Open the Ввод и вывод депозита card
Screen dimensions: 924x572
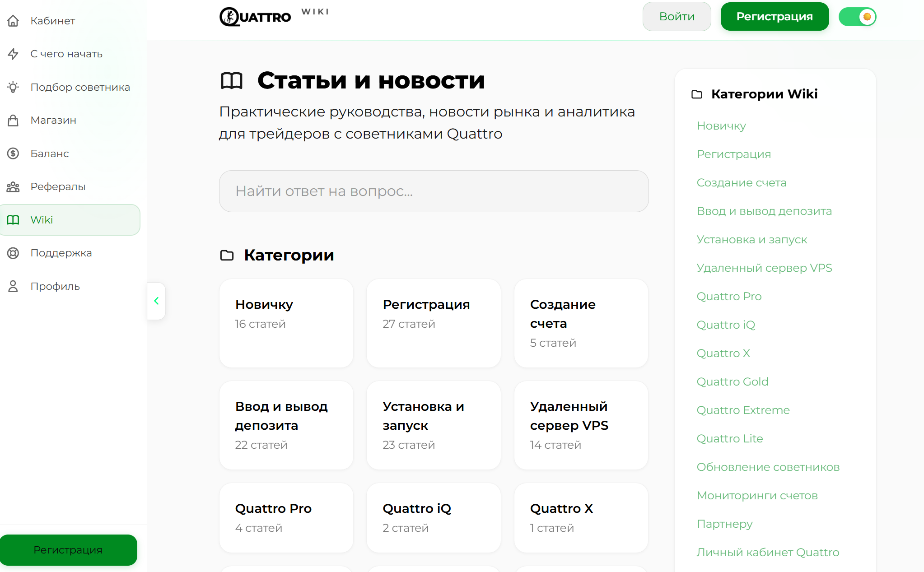click(x=286, y=425)
